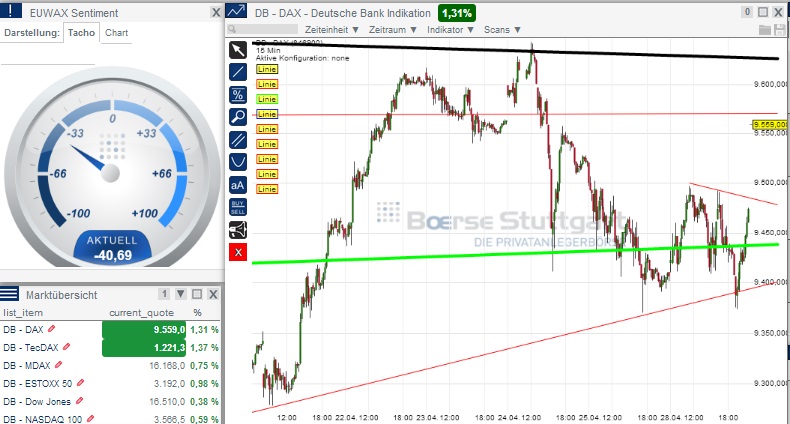Click the 9.559,0 quote cell
The image size is (790, 424).
coord(144,329)
